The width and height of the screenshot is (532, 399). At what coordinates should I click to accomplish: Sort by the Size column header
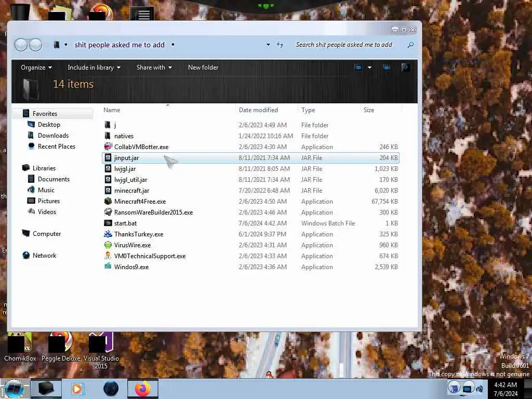click(x=381, y=110)
